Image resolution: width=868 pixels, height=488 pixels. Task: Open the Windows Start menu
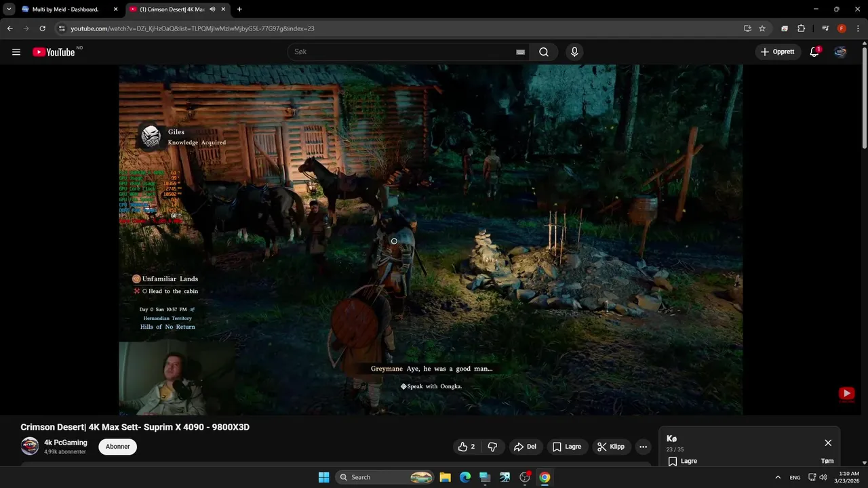click(x=323, y=477)
